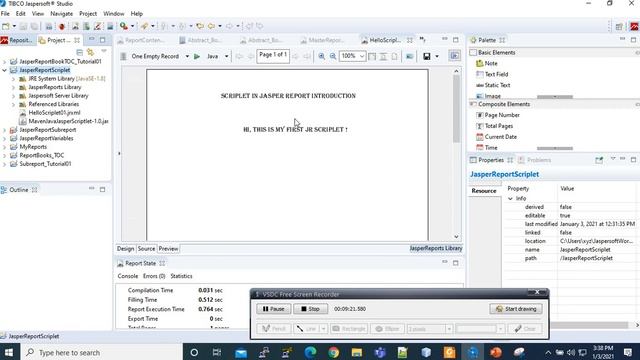
Task: Open the save icon dropdown arrow
Action: 437,56
